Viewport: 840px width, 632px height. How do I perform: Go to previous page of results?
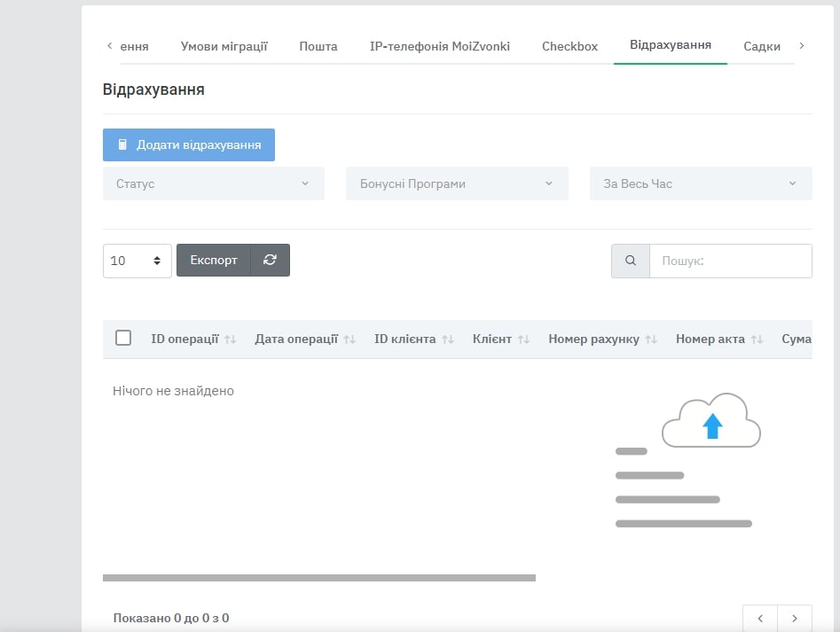coord(760,618)
